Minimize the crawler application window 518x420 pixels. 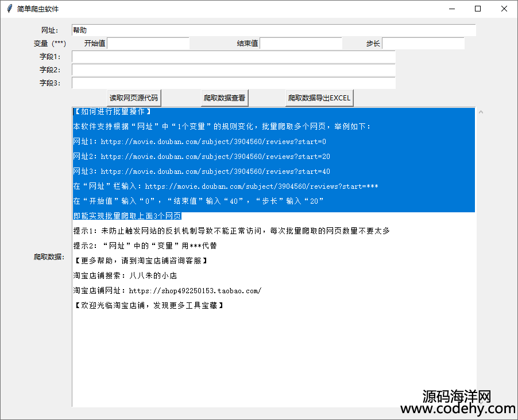click(x=451, y=9)
